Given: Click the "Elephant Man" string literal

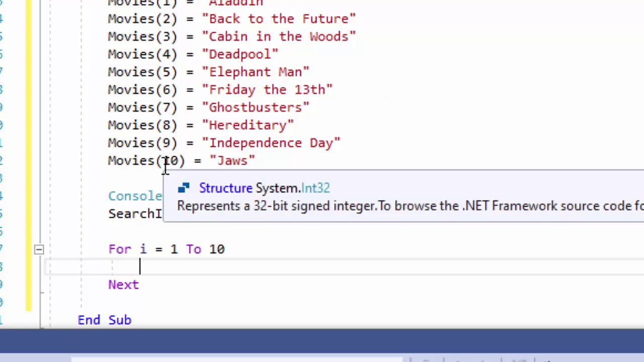Looking at the screenshot, I should coord(256,72).
